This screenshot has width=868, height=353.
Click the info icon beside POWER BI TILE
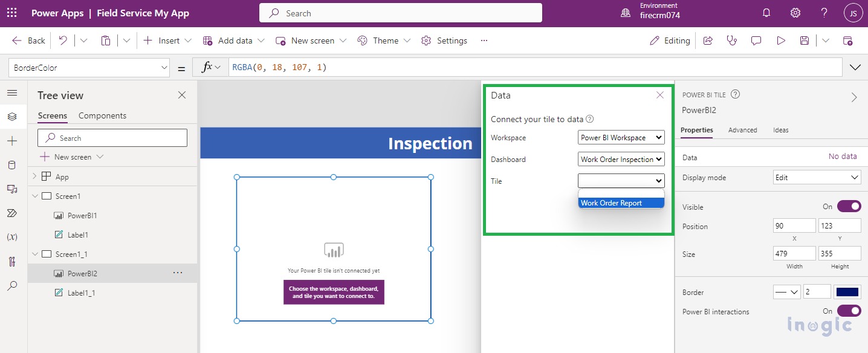736,94
